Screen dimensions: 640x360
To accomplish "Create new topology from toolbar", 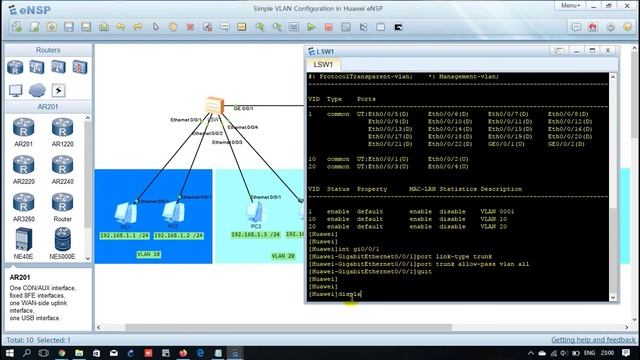I will [17, 27].
